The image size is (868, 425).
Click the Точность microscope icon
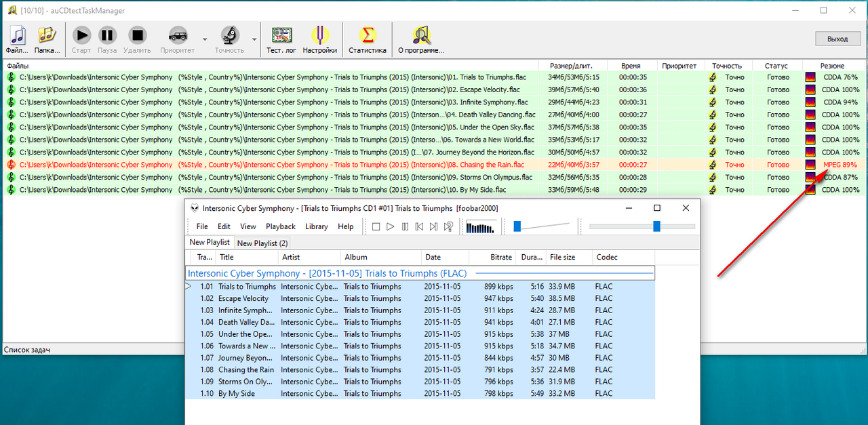[229, 35]
